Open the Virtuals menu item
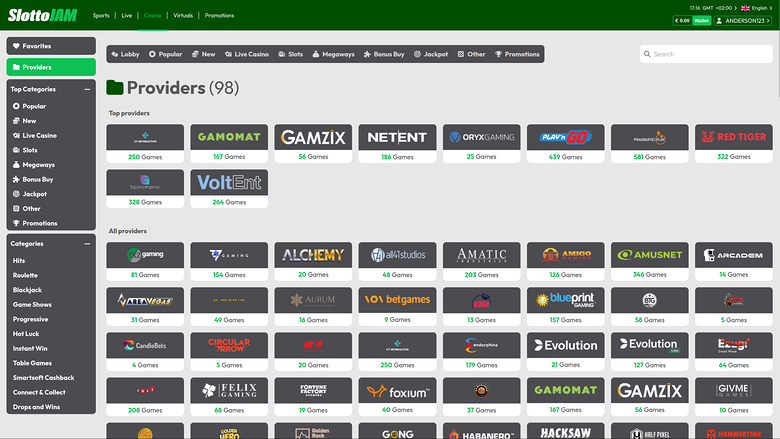 click(183, 15)
